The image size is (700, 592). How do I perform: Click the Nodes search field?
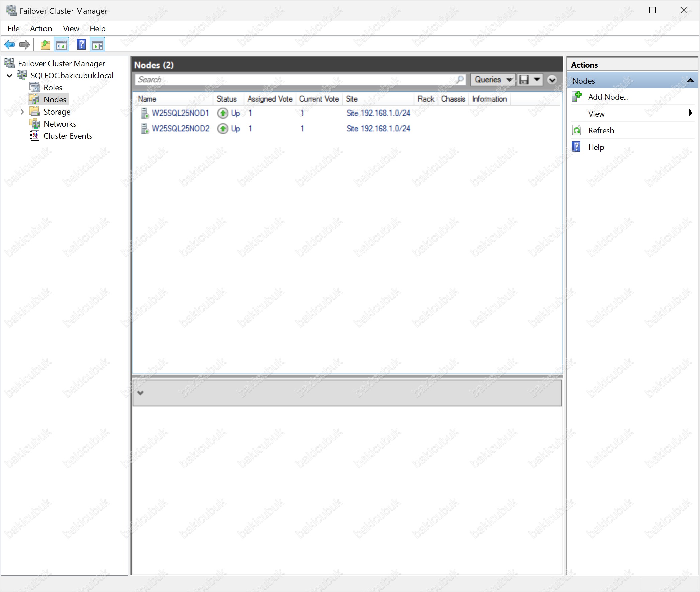(295, 80)
